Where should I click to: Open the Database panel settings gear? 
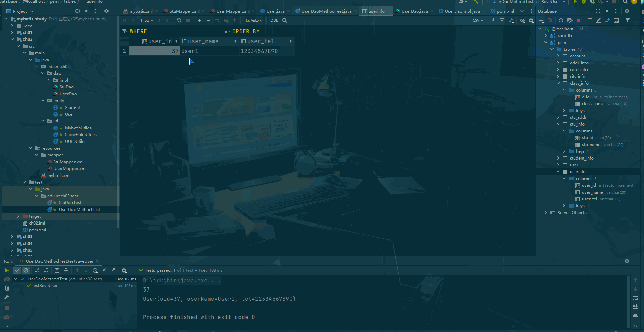pyautogui.click(x=627, y=11)
